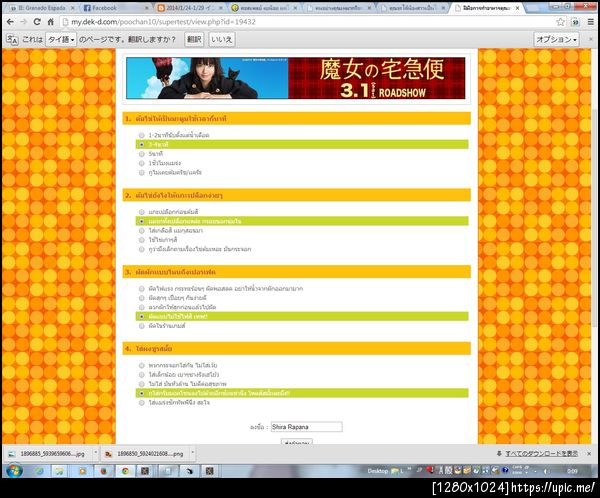Click the browser forward arrow
Viewport: 600px width, 498px height.
coord(24,22)
